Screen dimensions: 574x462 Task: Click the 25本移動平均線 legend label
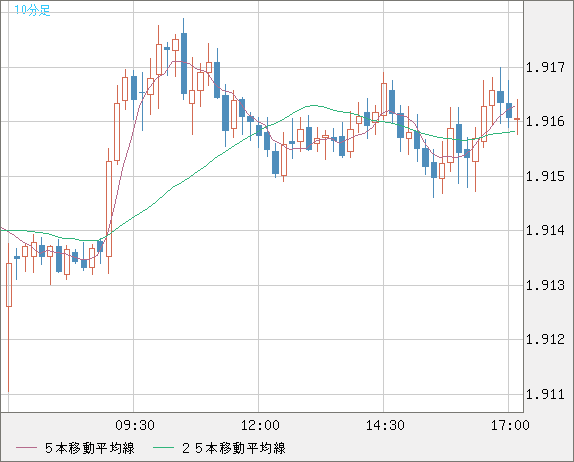pyautogui.click(x=234, y=448)
